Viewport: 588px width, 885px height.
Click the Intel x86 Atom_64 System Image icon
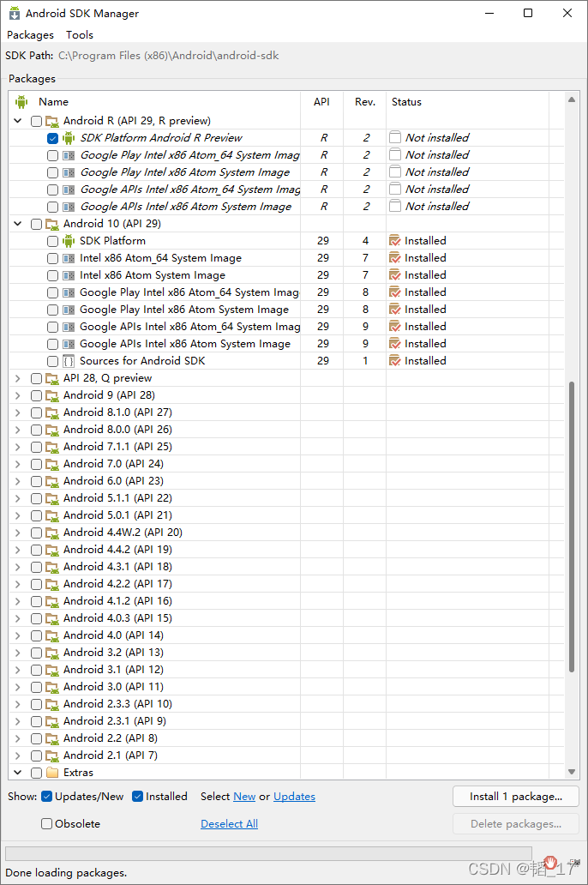coord(69,257)
